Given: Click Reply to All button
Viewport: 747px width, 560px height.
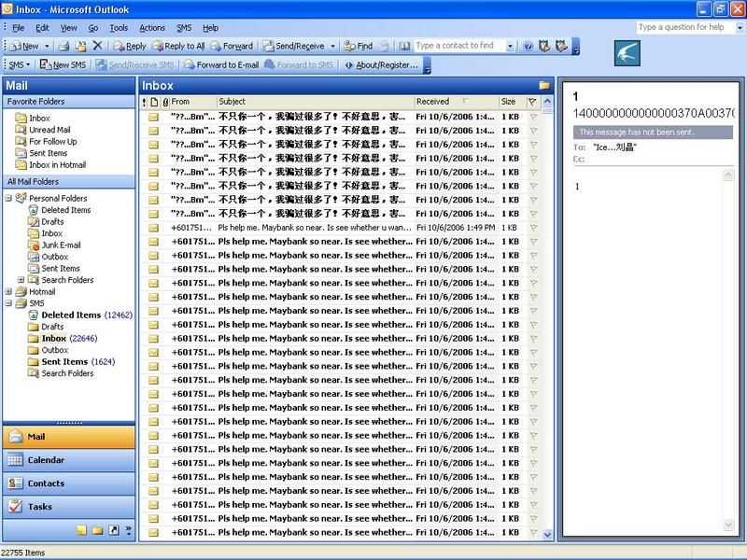Looking at the screenshot, I should 179,46.
